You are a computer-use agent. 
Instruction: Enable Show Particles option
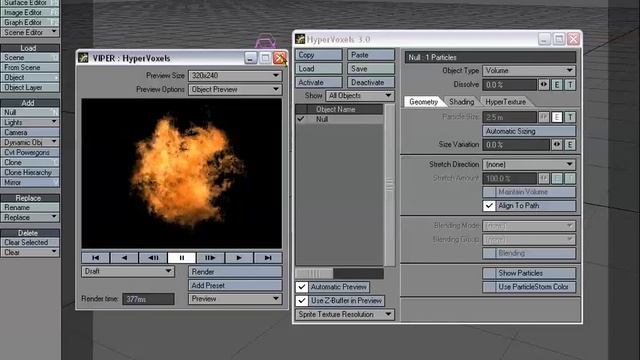point(489,273)
